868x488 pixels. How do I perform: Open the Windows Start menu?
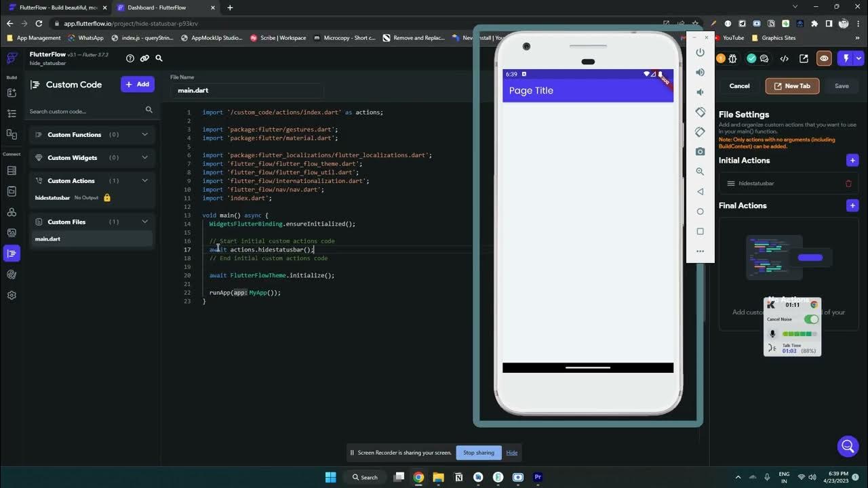[330, 477]
